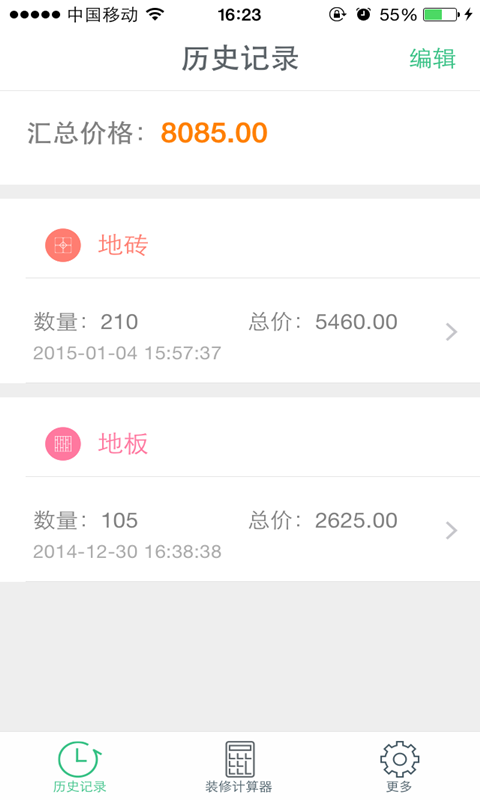Open the history clock icon tab

click(x=80, y=759)
